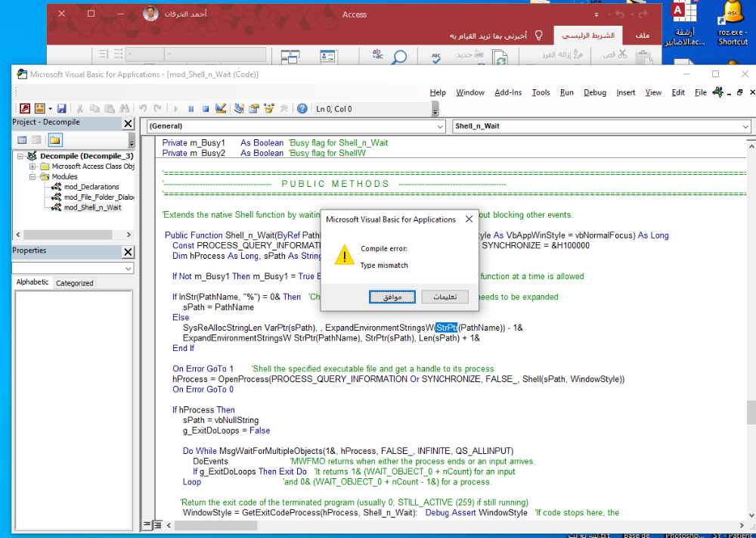Switch to the Categorized properties tab
The height and width of the screenshot is (538, 756).
[74, 283]
